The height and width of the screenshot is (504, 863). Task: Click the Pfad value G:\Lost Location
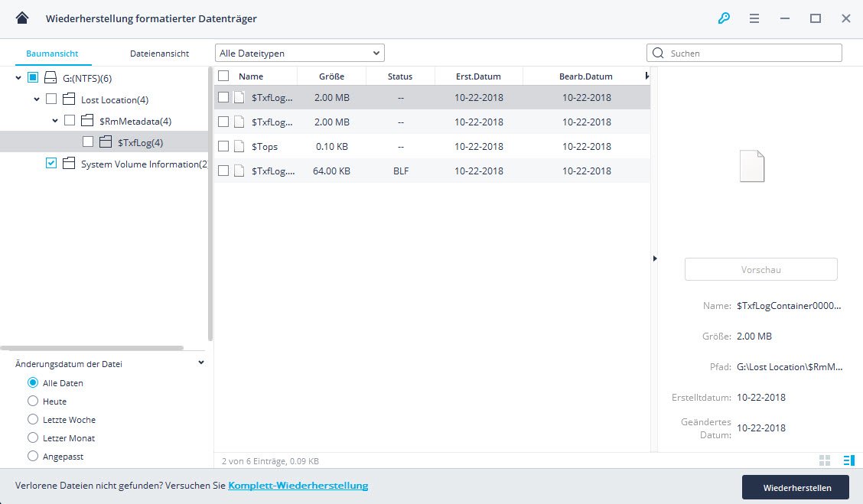(x=790, y=366)
